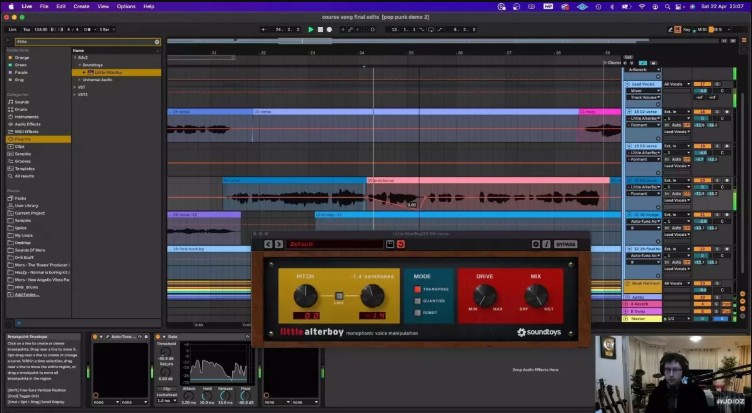Viewport: 752px width, 413px height.
Task: Arm the Arrangement Record button
Action: [329, 29]
